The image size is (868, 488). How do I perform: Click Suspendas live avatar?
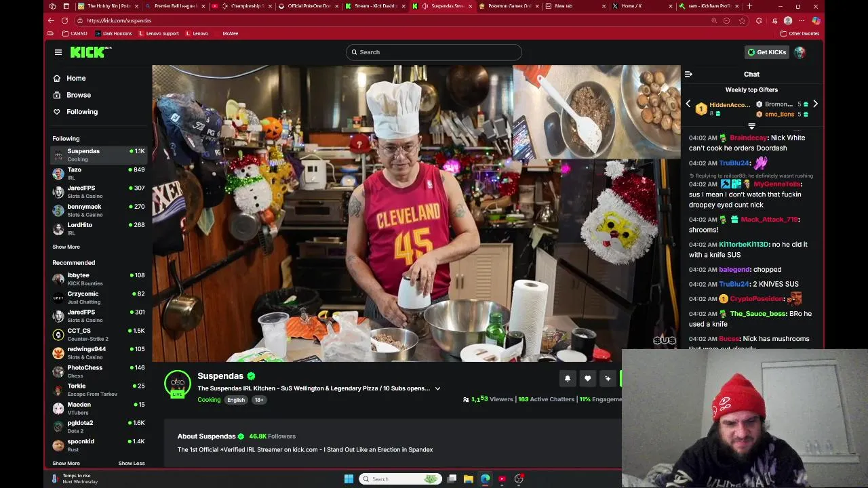pyautogui.click(x=178, y=384)
